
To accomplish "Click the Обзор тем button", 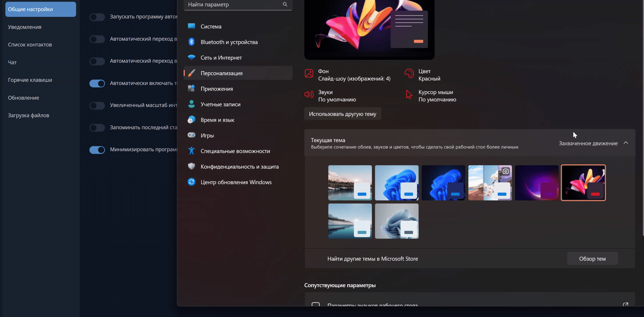I will click(x=592, y=259).
